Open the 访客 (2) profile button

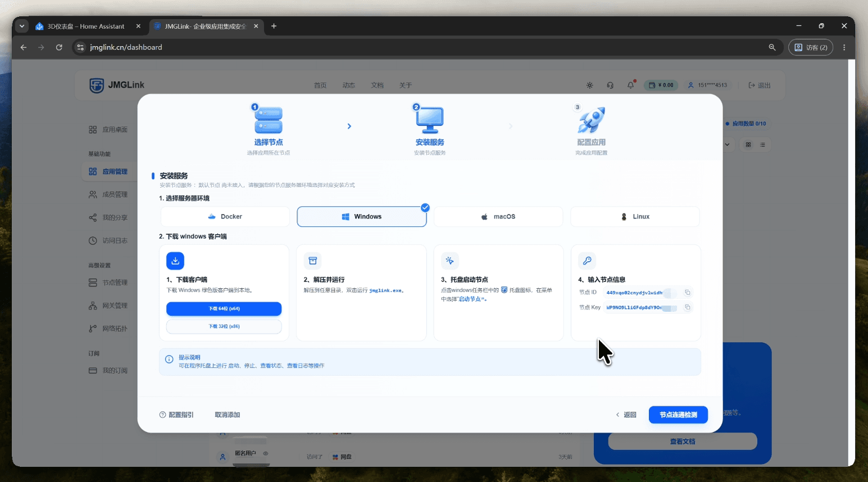pos(811,47)
